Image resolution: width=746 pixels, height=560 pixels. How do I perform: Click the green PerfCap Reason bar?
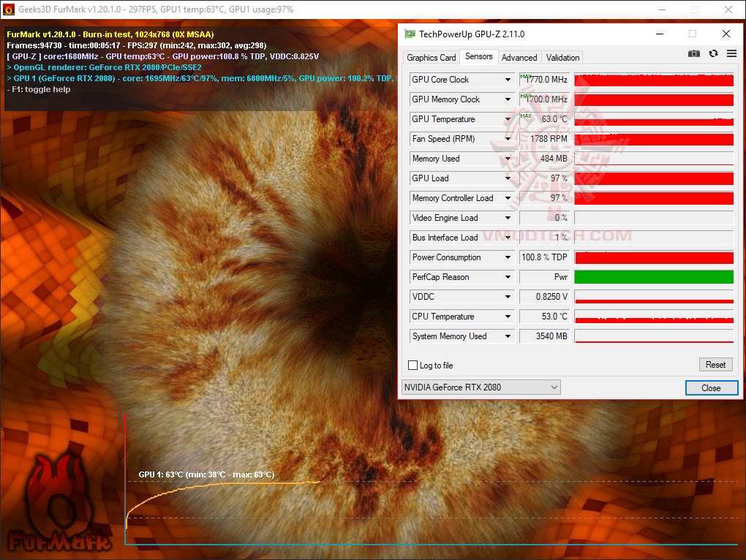[654, 277]
